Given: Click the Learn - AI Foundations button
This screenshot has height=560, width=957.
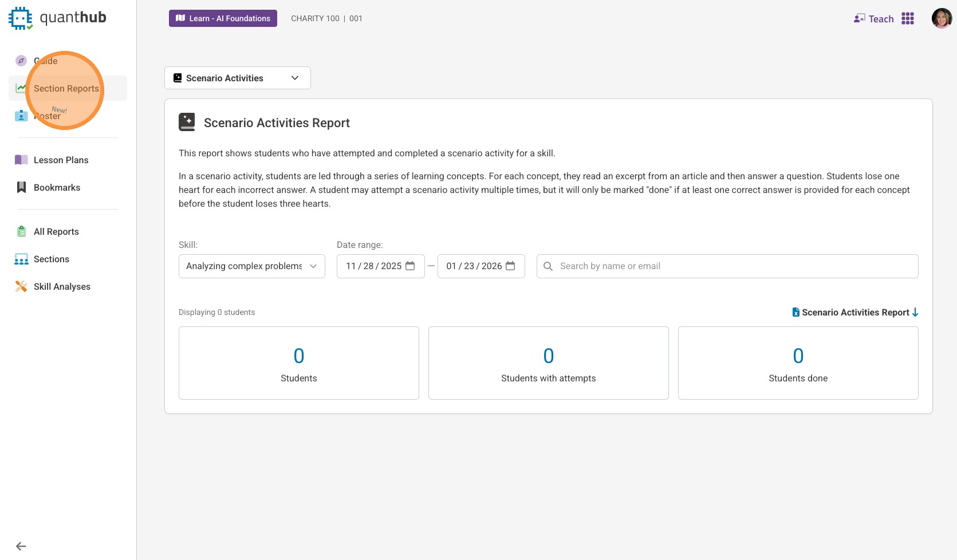Looking at the screenshot, I should [223, 18].
